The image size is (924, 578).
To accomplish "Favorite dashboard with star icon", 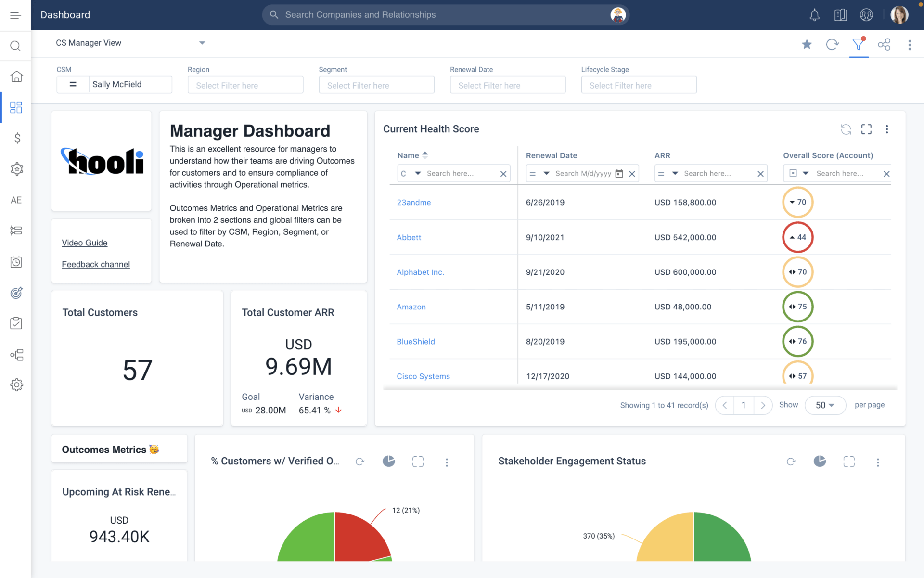I will (x=807, y=44).
